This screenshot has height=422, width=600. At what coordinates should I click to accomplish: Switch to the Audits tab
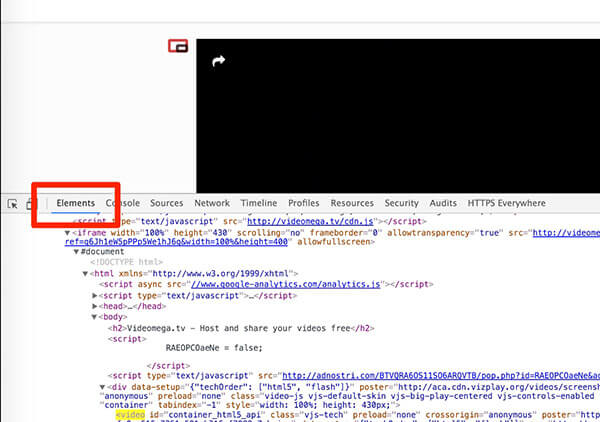tap(443, 203)
